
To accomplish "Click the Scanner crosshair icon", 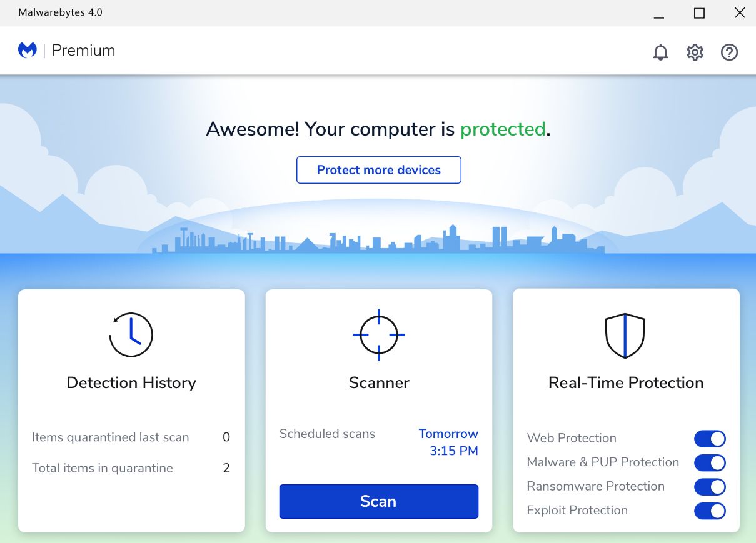I will click(x=379, y=335).
